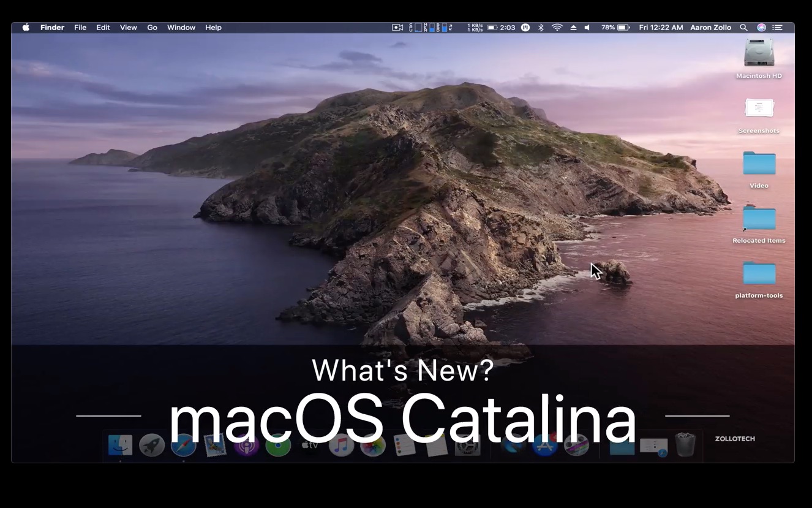Click the battery time remaining 2:03 item
Screen dimensions: 812x508
click(502, 28)
